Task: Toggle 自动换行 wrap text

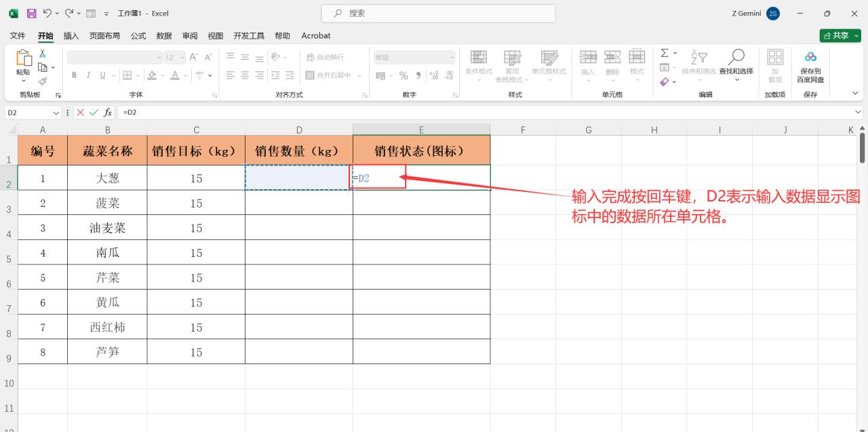Action: pos(325,58)
